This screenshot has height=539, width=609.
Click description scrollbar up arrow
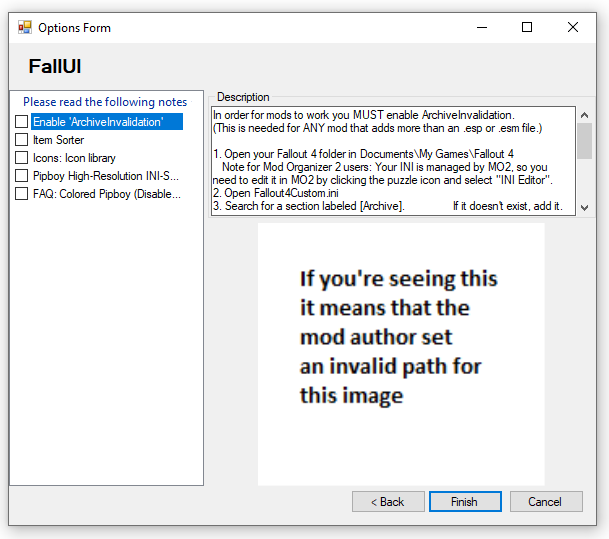click(584, 115)
